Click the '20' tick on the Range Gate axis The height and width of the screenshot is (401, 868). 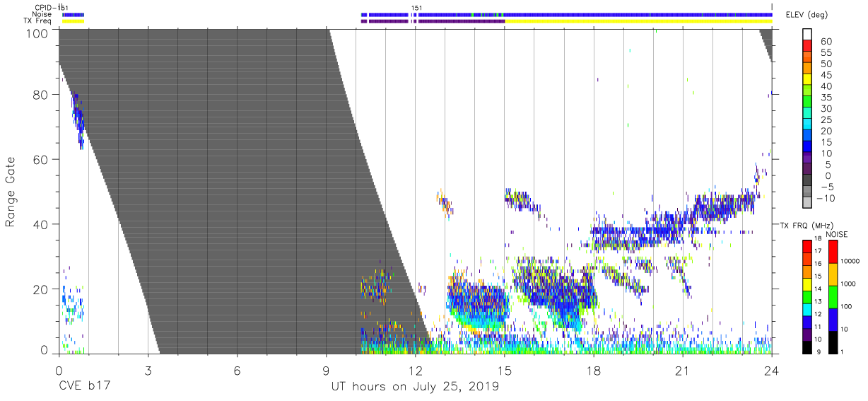pos(41,289)
